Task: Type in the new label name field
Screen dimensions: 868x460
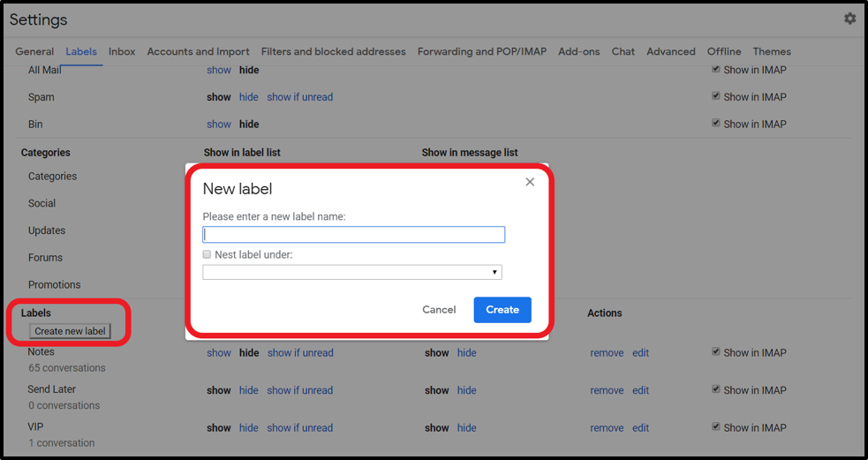Action: (353, 235)
